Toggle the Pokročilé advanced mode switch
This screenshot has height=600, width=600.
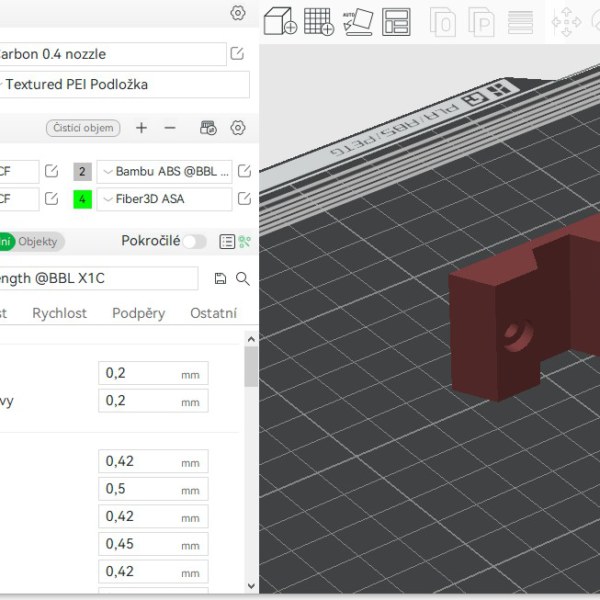(x=194, y=242)
